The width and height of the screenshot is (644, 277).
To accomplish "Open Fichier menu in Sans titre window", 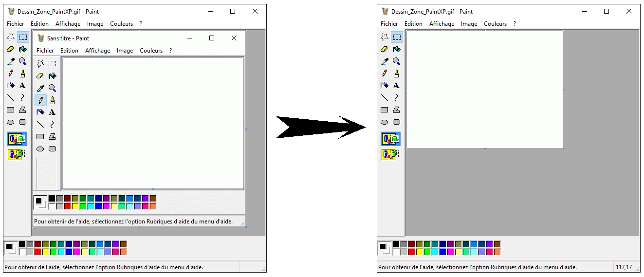I will click(45, 51).
